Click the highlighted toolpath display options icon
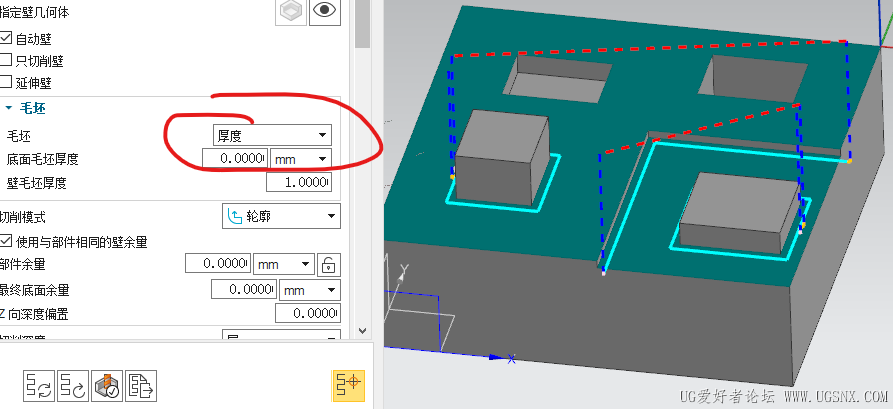 tap(348, 386)
